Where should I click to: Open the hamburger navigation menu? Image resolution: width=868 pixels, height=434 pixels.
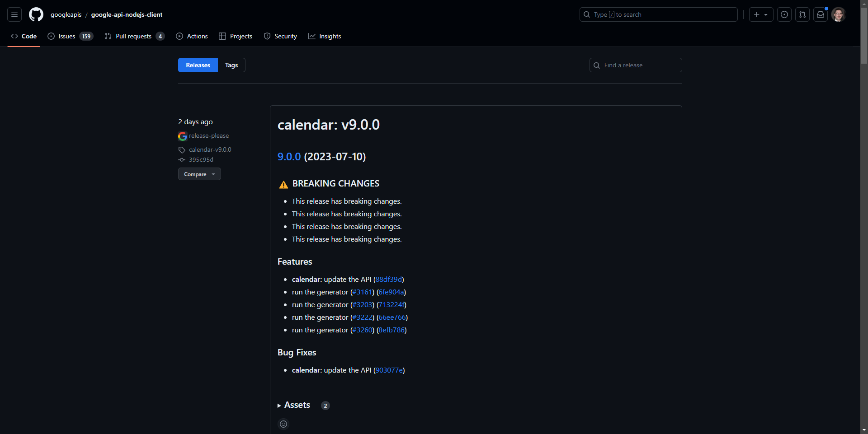14,14
